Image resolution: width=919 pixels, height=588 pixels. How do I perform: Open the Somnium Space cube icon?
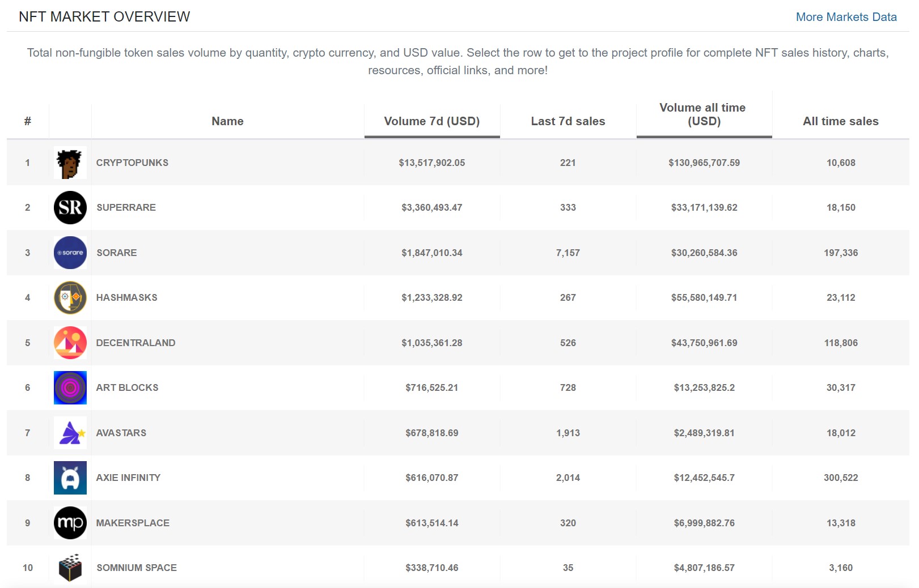tap(70, 568)
